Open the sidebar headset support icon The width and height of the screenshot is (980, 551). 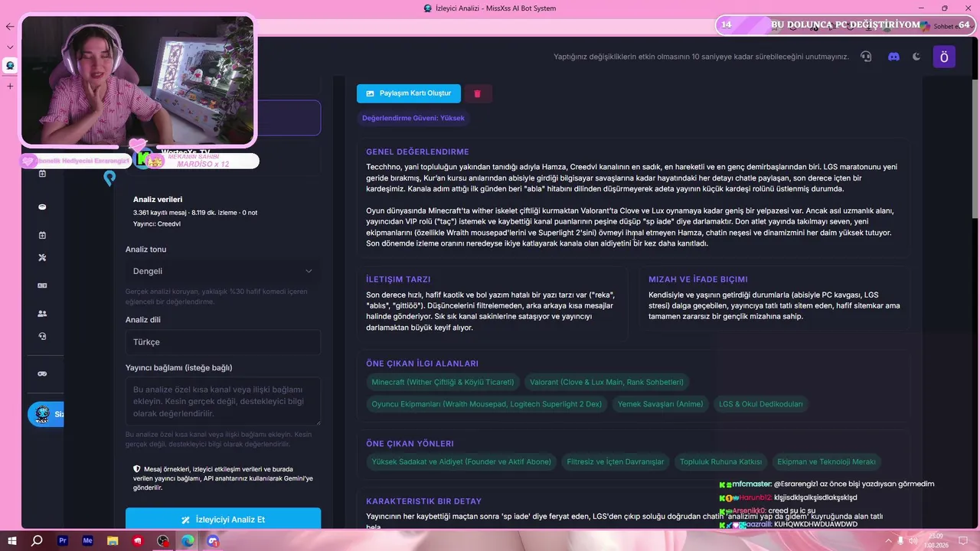click(x=42, y=336)
